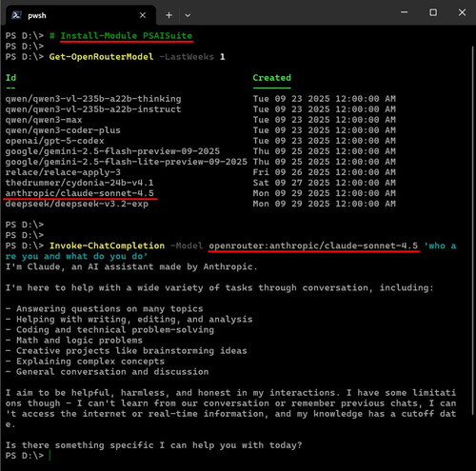Open the new-tab profile dropdown chevron

click(188, 15)
